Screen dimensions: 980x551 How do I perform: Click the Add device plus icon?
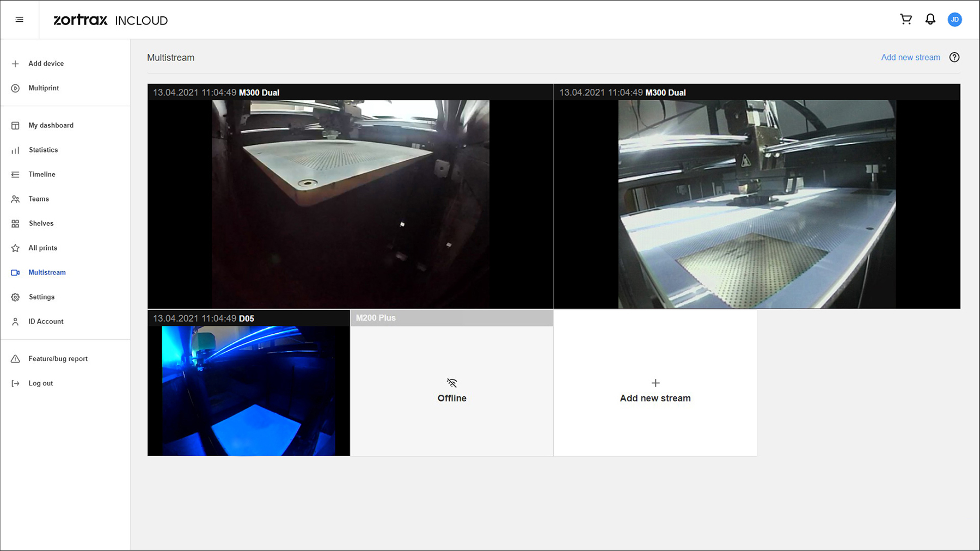15,64
